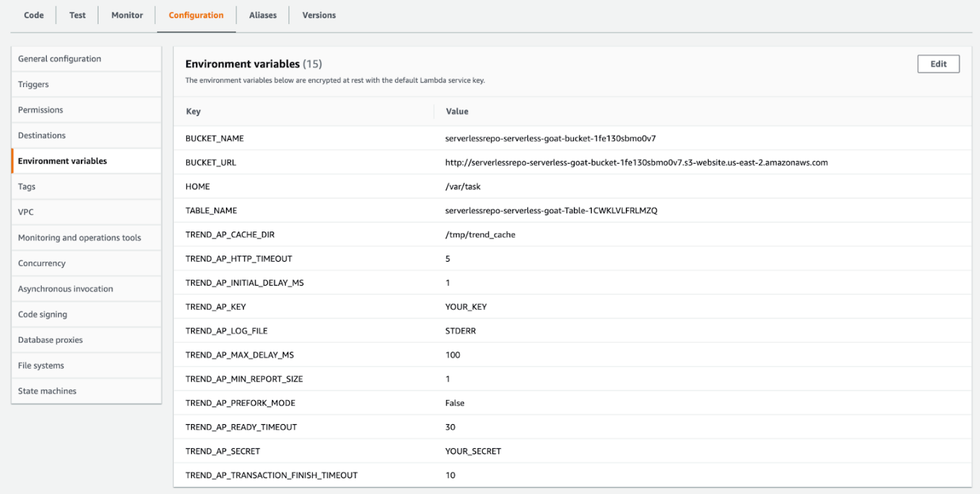
Task: Go to Code signing section
Action: tap(42, 314)
